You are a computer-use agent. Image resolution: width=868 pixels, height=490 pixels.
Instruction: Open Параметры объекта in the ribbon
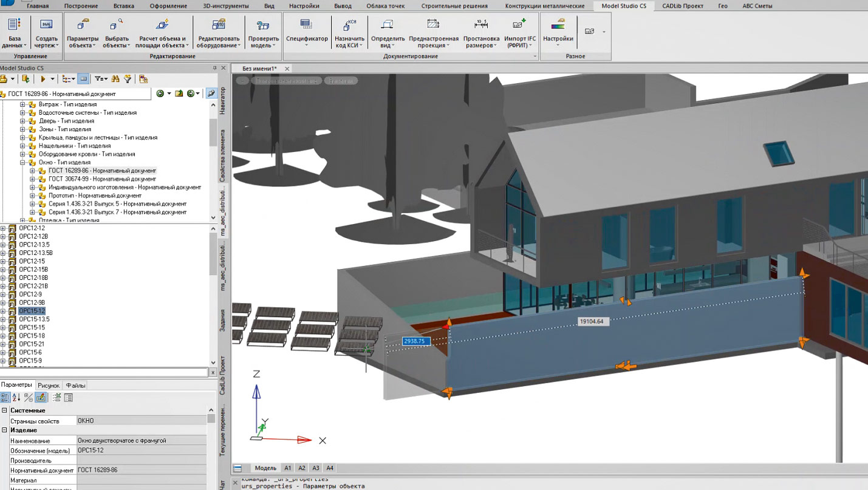(83, 33)
